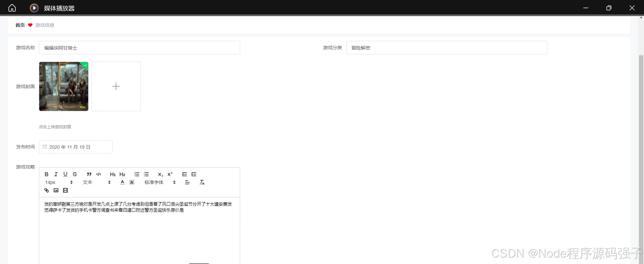Open the text color picker

click(122, 182)
